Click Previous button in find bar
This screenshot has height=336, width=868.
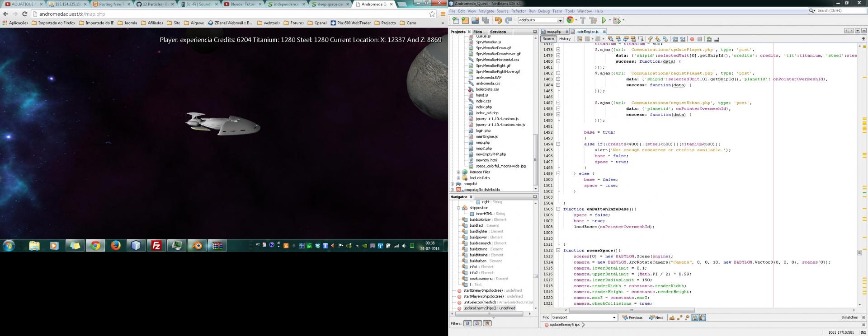tap(632, 317)
